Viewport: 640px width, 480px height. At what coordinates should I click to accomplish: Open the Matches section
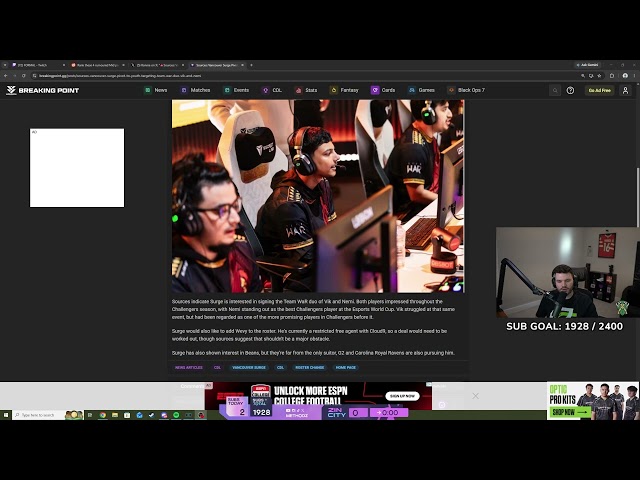click(196, 90)
